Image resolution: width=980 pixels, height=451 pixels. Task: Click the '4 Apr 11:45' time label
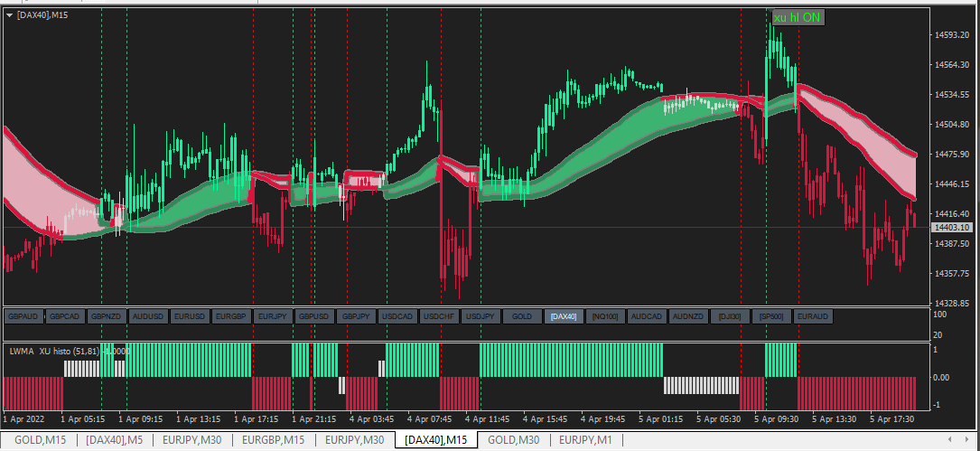pos(488,418)
